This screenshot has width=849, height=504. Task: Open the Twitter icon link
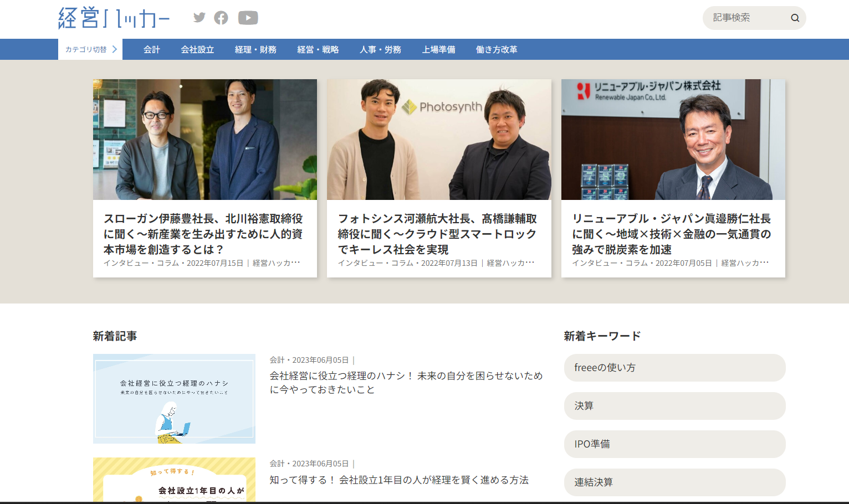click(x=200, y=18)
